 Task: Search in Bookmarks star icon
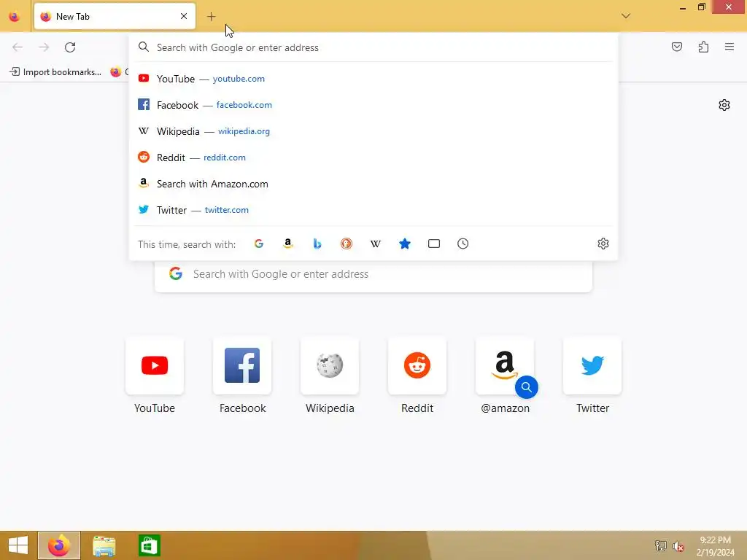404,244
